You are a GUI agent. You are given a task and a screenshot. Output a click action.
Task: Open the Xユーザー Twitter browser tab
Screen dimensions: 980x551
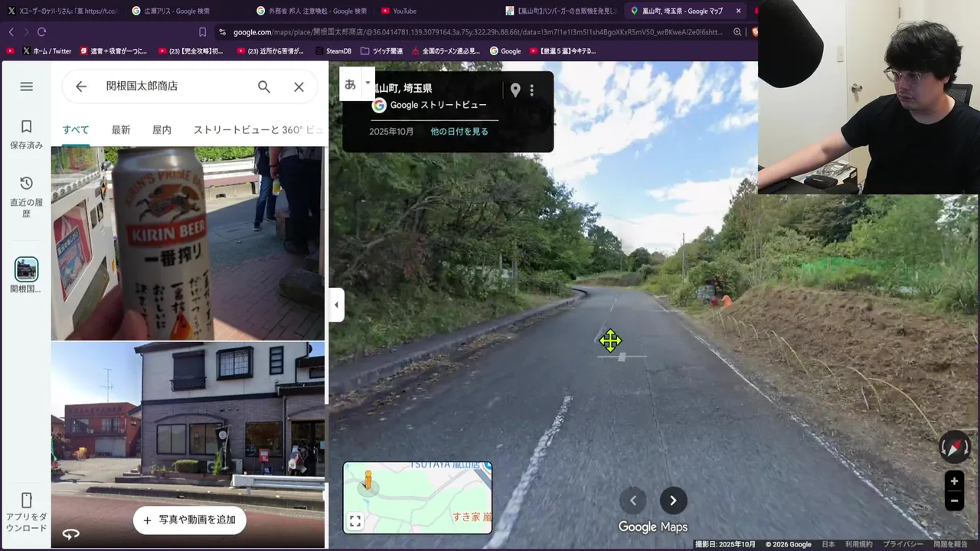coord(62,11)
